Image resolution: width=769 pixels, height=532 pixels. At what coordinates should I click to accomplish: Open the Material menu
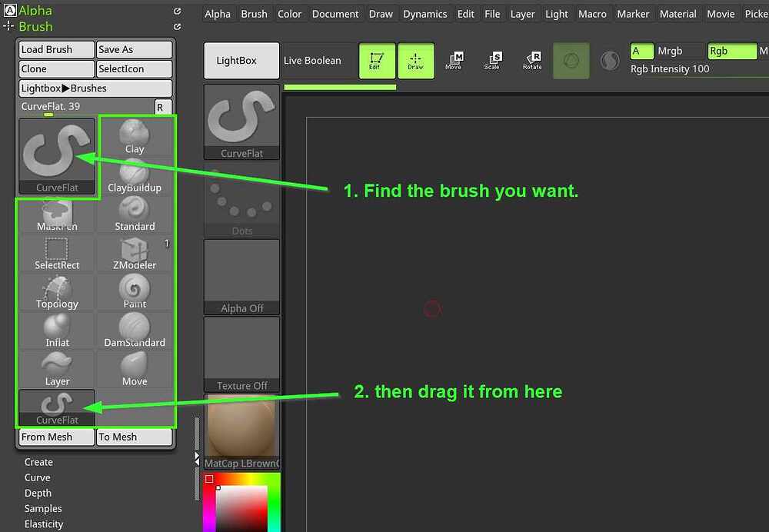click(x=677, y=14)
